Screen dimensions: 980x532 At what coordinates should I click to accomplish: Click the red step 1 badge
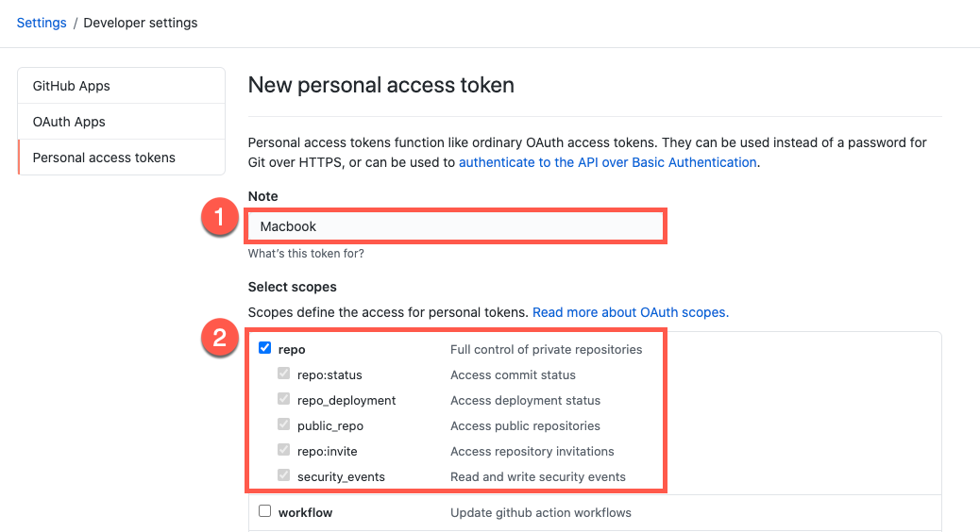[x=220, y=219]
